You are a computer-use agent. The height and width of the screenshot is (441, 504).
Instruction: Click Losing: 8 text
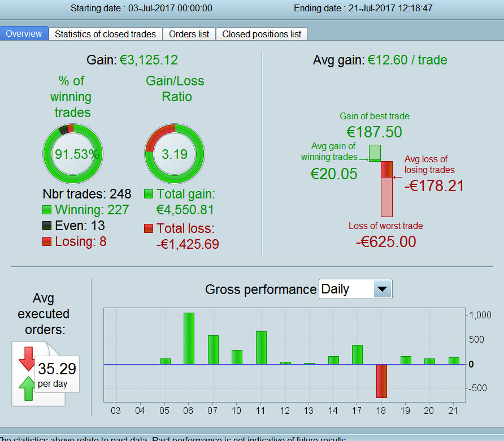coord(81,241)
